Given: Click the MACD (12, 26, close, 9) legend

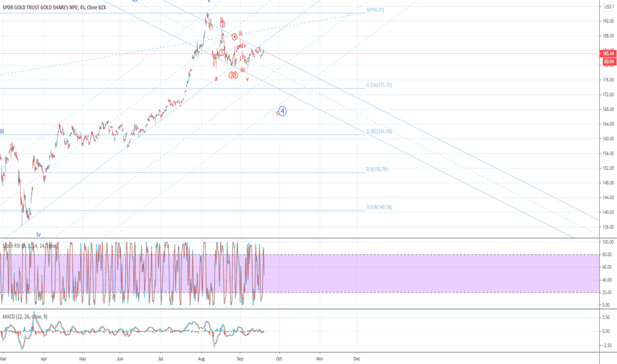Looking at the screenshot, I should 25,316.
